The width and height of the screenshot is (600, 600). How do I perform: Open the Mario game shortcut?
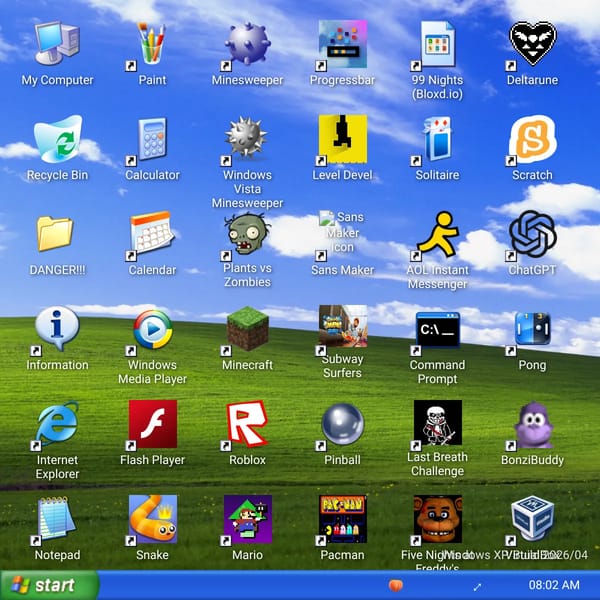point(248,519)
